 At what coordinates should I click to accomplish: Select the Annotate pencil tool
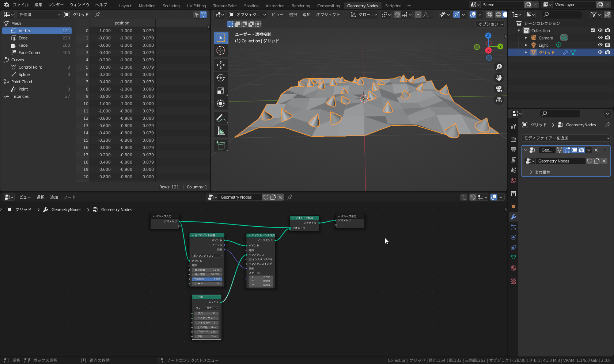click(x=221, y=118)
